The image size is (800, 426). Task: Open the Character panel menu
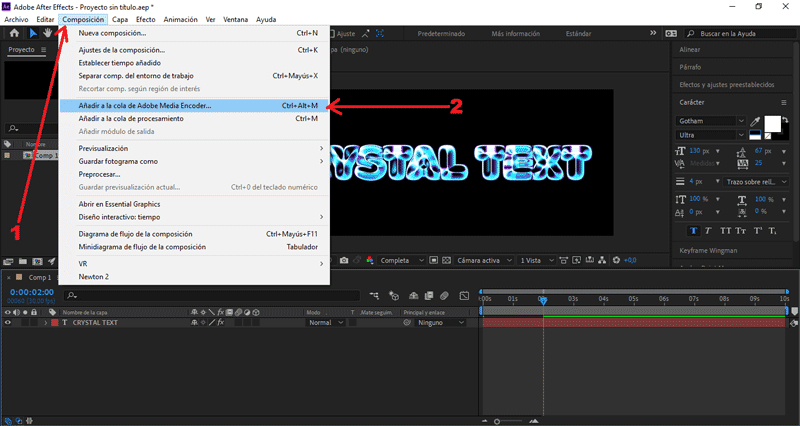coord(784,103)
